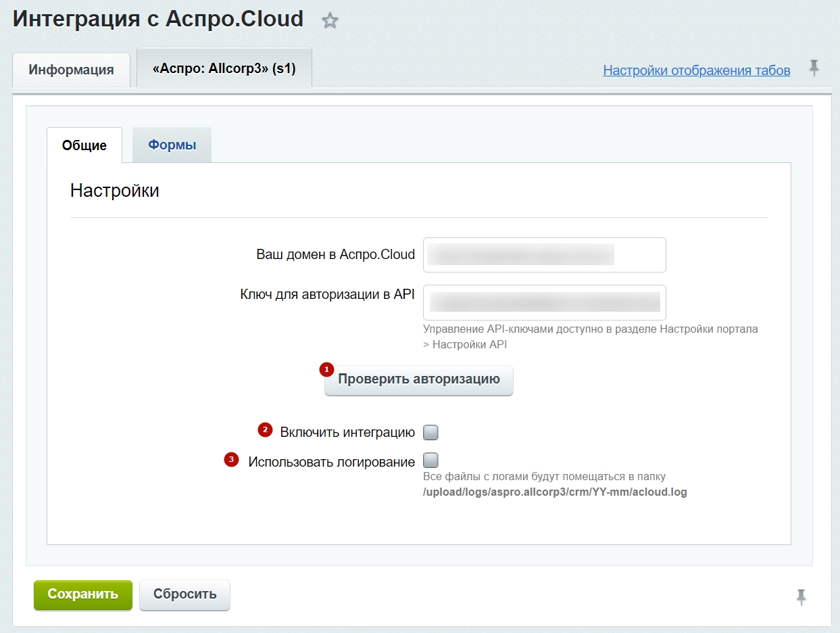Pin the tabs panel using top pin icon
Screen dimensions: 840x633
pos(814,68)
